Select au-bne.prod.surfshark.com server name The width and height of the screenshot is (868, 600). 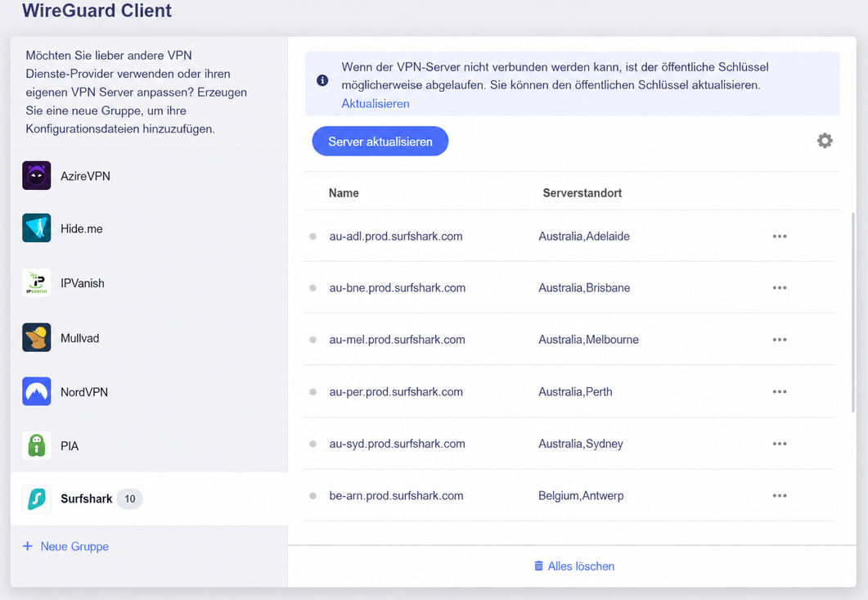pos(398,288)
